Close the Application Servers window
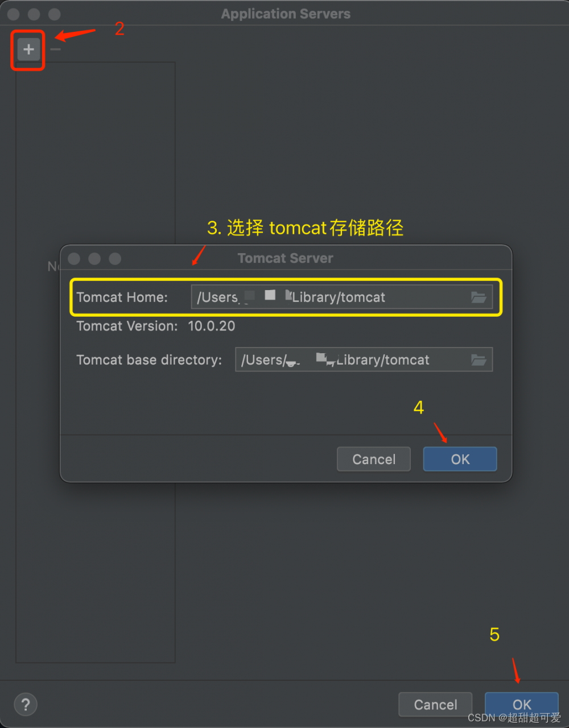The height and width of the screenshot is (728, 569). [14, 14]
